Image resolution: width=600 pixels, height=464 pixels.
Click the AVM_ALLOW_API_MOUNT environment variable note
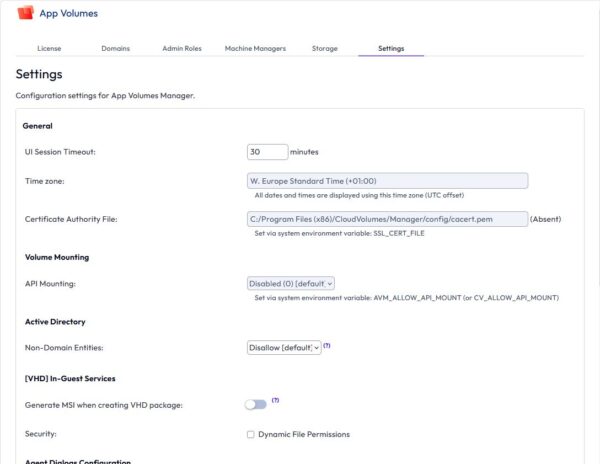406,298
